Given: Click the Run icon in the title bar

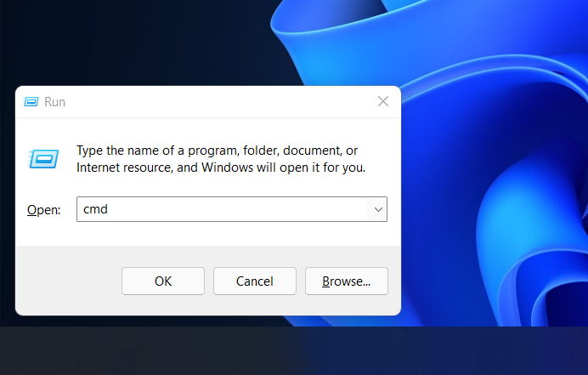Looking at the screenshot, I should pyautogui.click(x=31, y=101).
